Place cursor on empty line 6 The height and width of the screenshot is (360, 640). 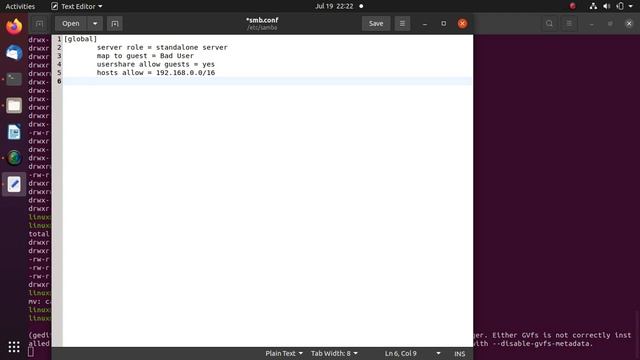click(x=268, y=81)
